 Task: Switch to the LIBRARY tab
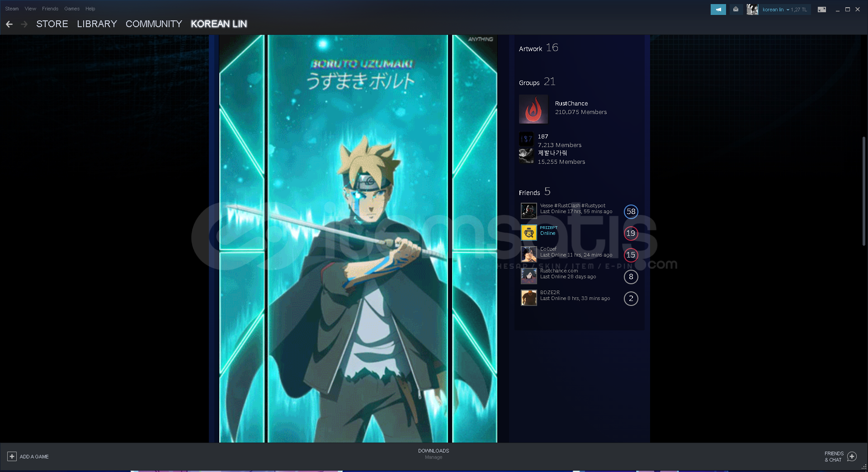coord(97,24)
